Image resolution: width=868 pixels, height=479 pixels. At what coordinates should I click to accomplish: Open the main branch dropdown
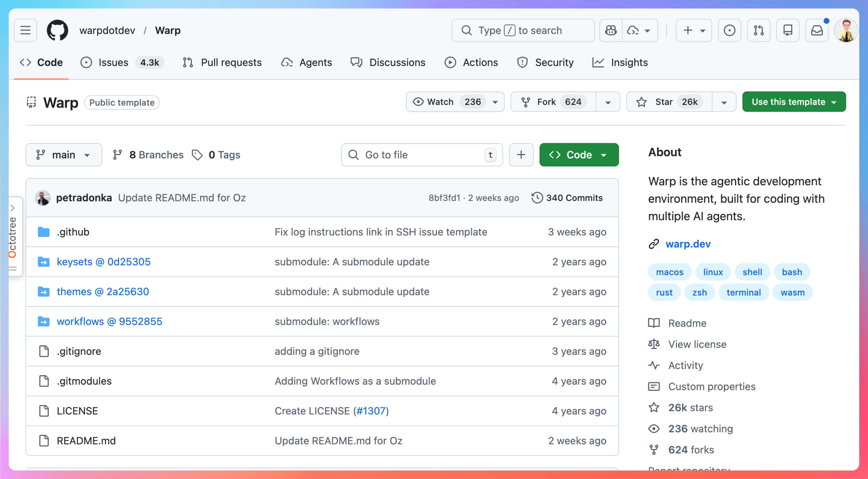coord(64,155)
